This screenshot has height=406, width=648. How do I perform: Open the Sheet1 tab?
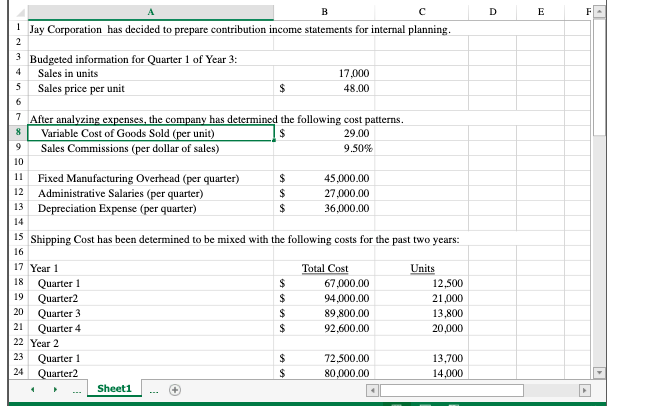pos(114,389)
